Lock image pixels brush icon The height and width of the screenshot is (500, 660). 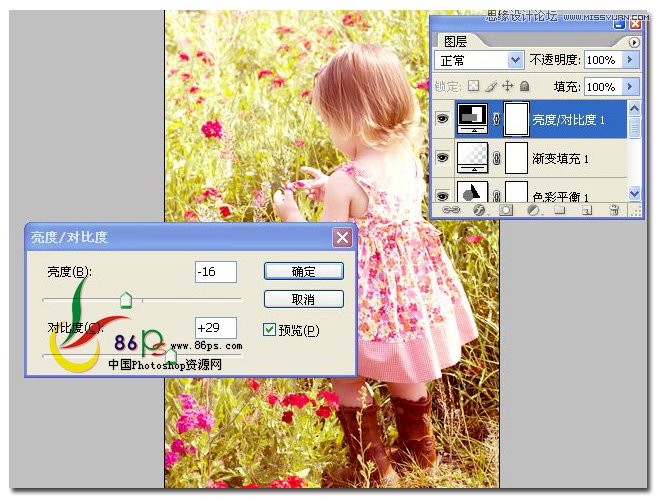pyautogui.click(x=491, y=86)
